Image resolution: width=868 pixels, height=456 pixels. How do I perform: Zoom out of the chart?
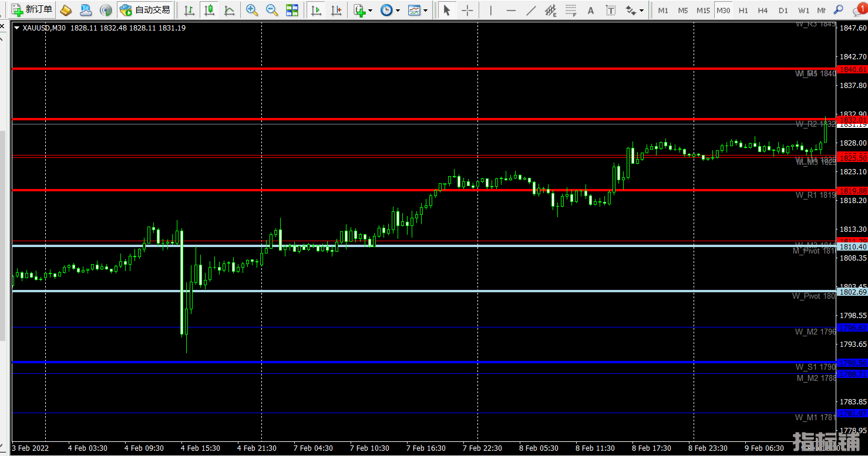(272, 10)
